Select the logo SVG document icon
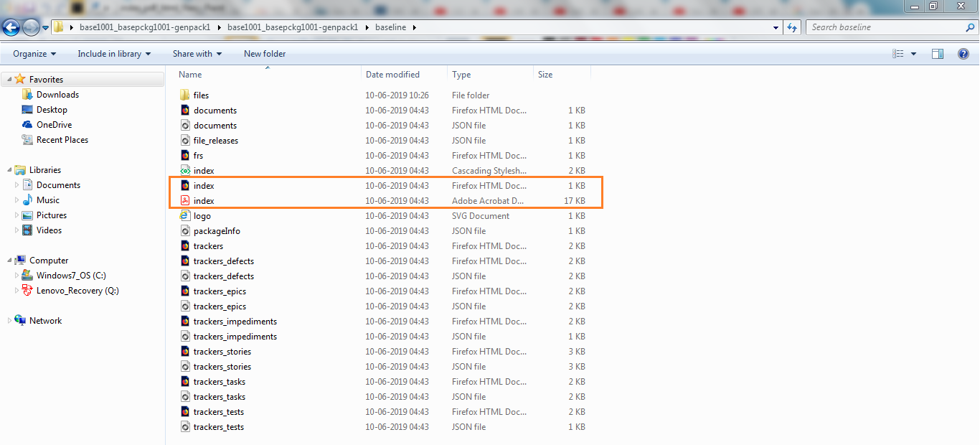The width and height of the screenshot is (980, 445). point(184,216)
